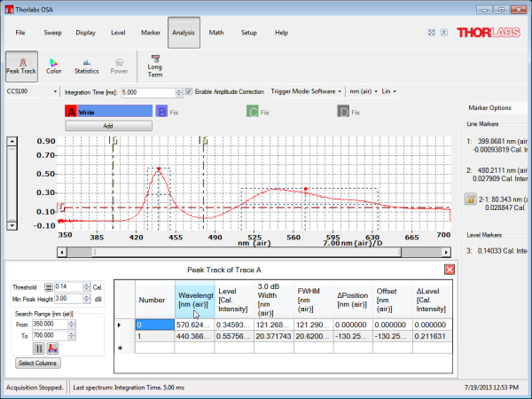The image size is (532, 399).
Task: Toggle Enable Amplitude Correction checkbox
Action: point(189,91)
